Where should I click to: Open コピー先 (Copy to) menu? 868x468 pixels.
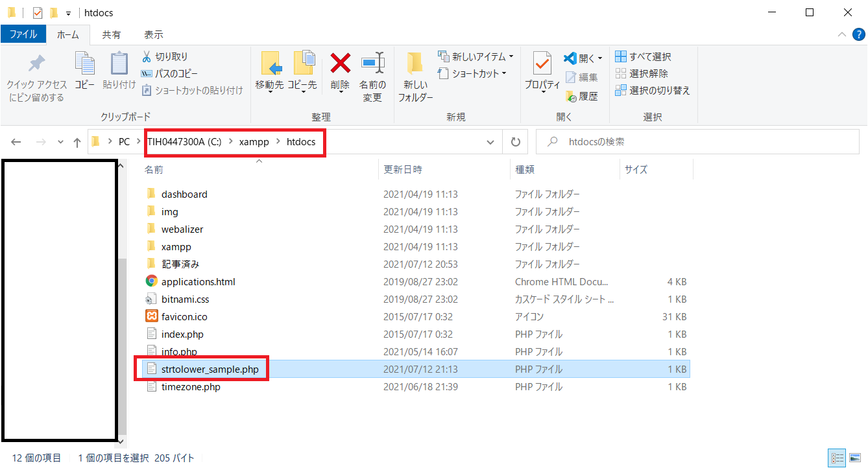pos(302,73)
